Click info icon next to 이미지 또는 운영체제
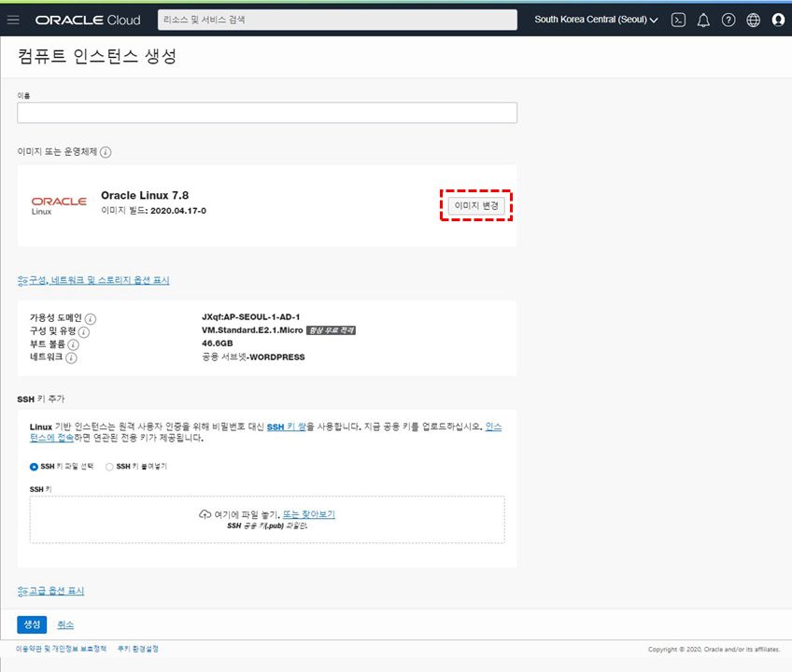 pos(106,152)
